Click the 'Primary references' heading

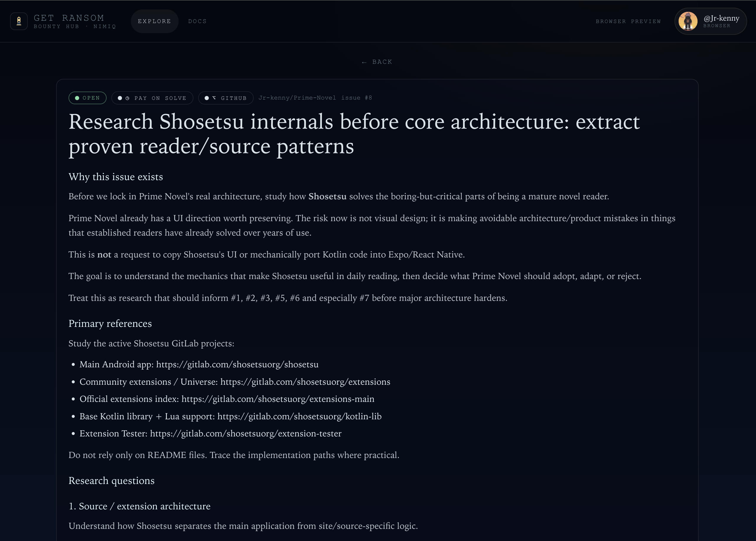click(110, 323)
